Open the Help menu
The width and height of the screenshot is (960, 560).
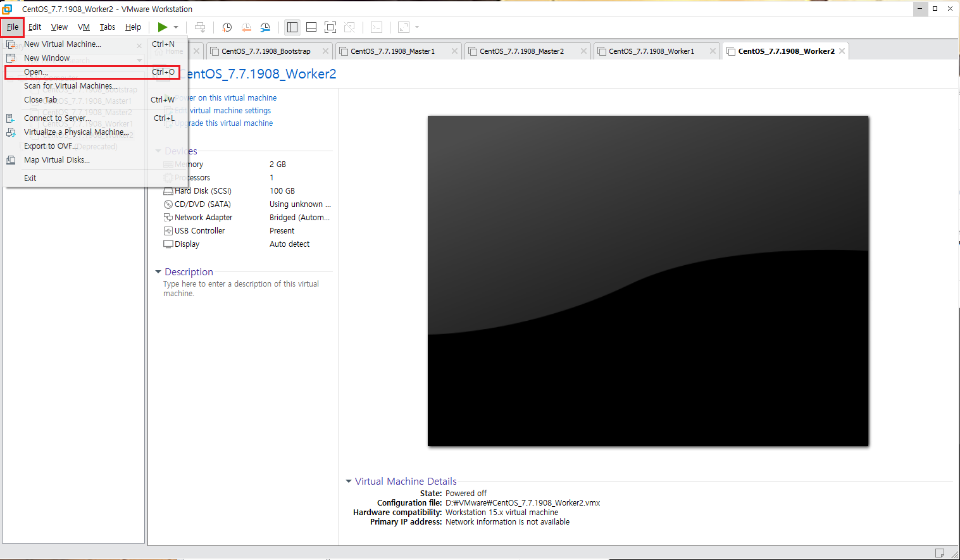coord(133,27)
